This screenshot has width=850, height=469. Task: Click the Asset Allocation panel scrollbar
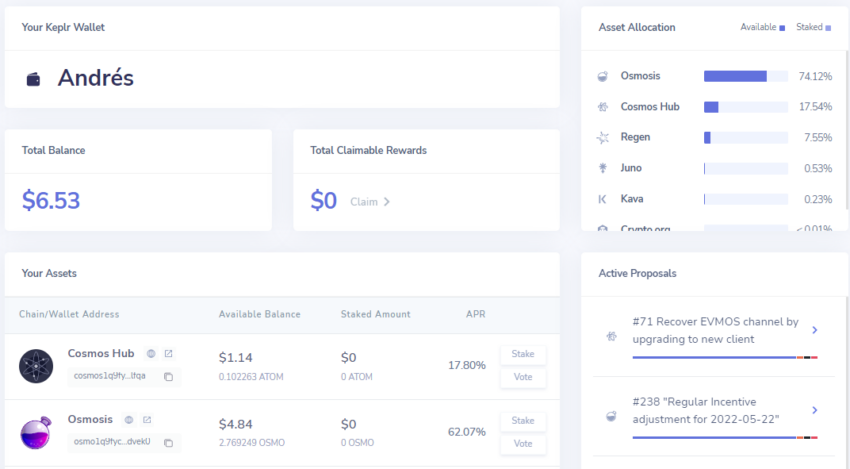(847, 130)
